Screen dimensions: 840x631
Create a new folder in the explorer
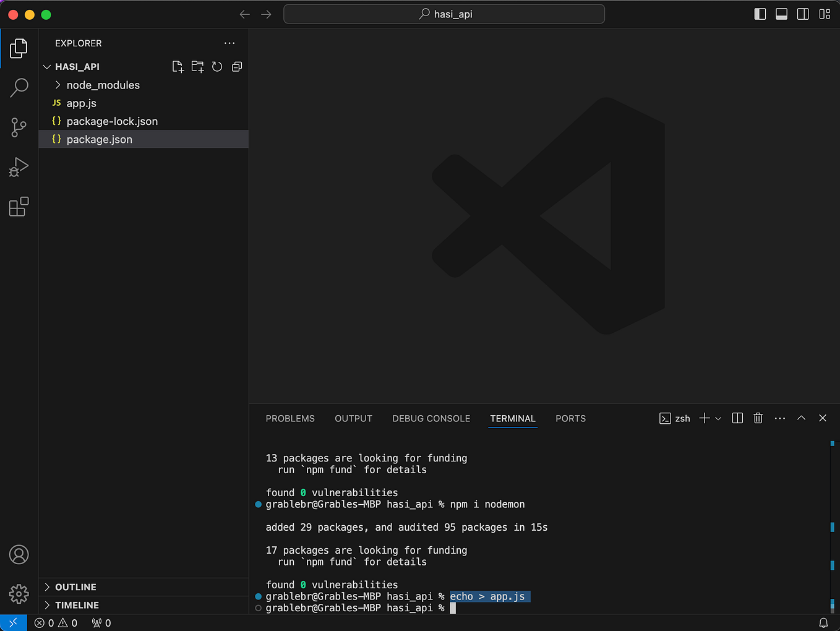tap(197, 66)
